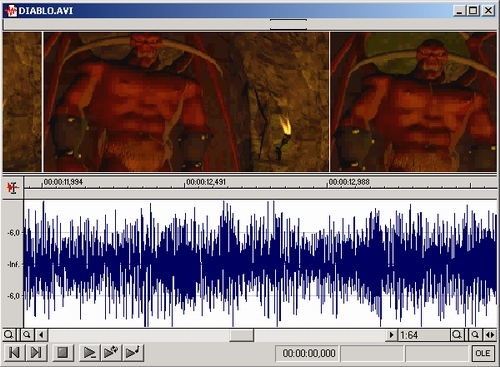Image resolution: width=500 pixels, height=367 pixels.
Task: Click the 1:64 zoom ratio field
Action: pos(423,335)
